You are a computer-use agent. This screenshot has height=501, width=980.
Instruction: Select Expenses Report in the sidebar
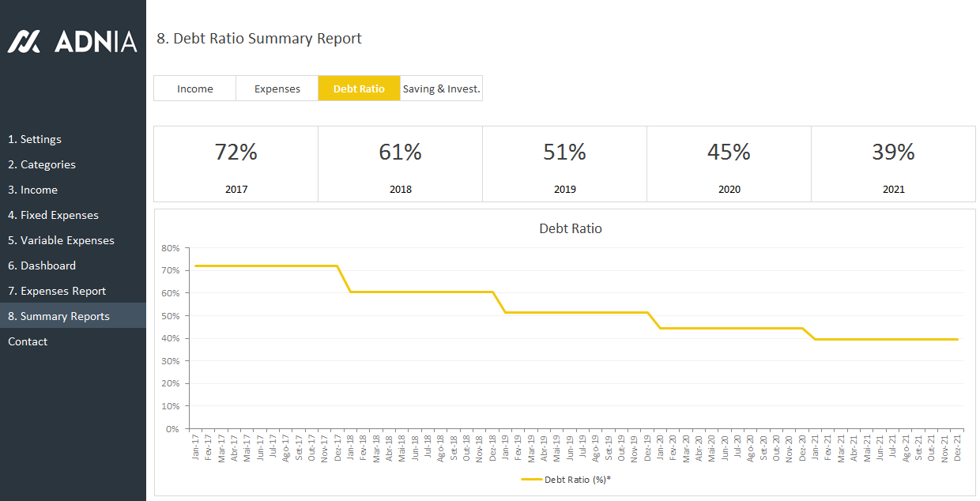(x=57, y=291)
